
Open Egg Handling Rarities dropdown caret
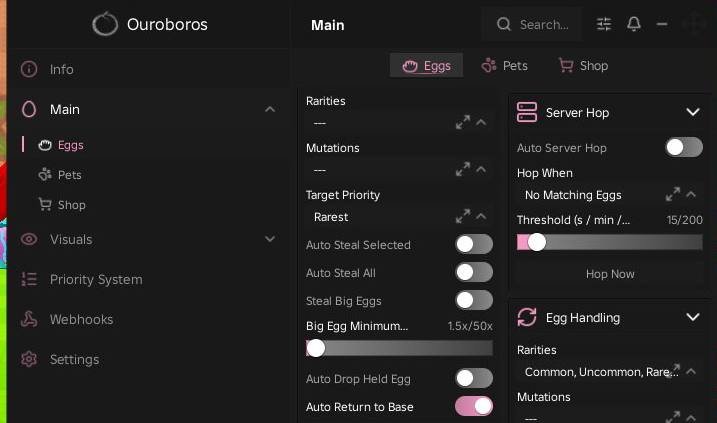tap(691, 371)
